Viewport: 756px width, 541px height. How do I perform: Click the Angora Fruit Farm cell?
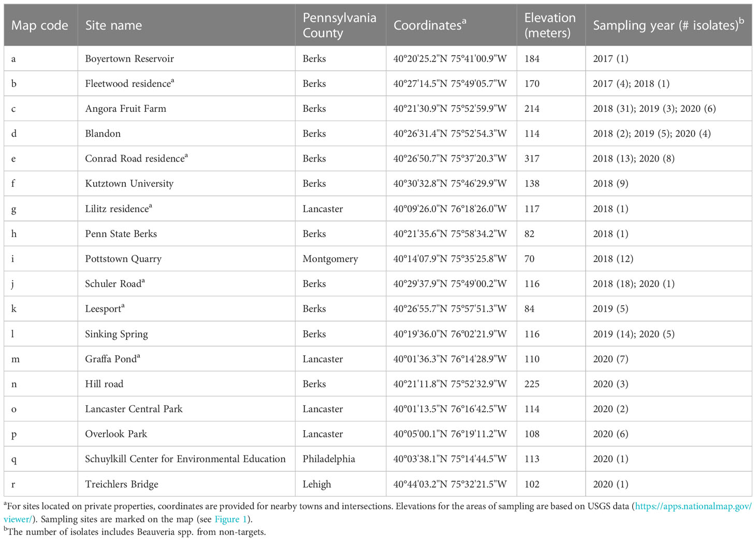[125, 109]
